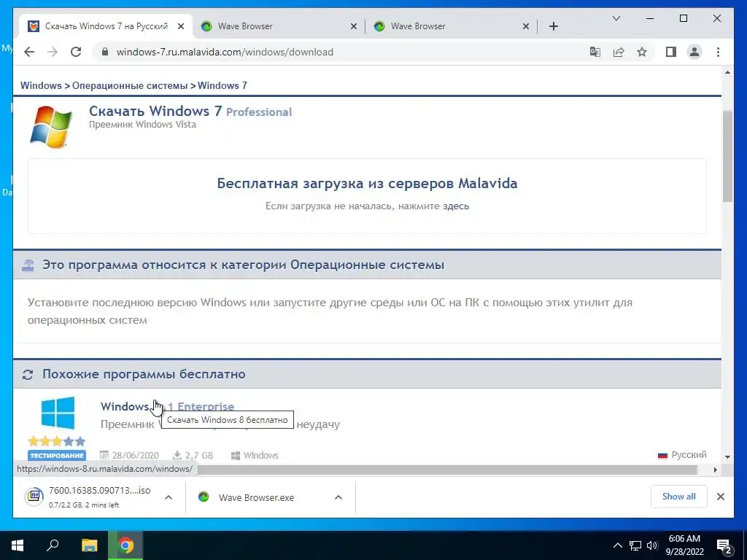Click the category icon beside Это программа
The image size is (747, 560).
[28, 265]
